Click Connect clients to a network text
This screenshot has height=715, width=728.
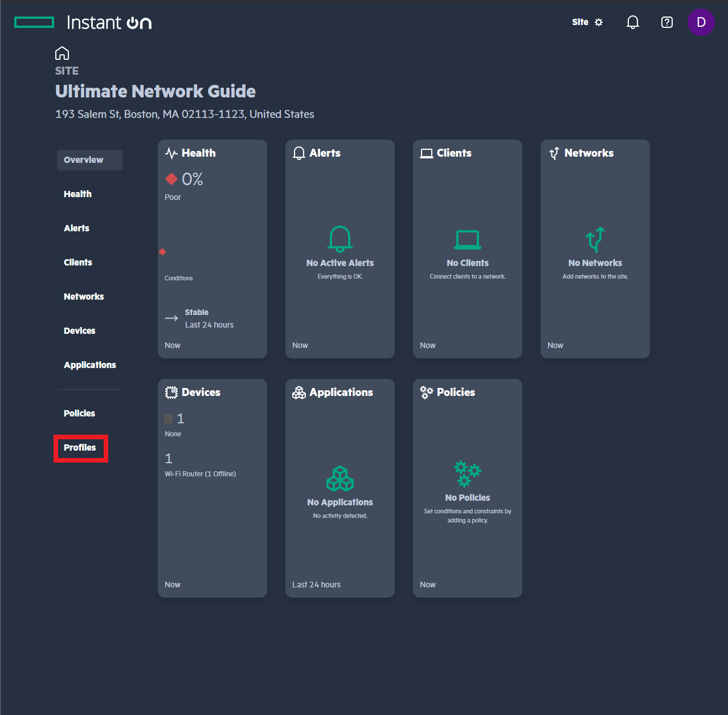(468, 277)
